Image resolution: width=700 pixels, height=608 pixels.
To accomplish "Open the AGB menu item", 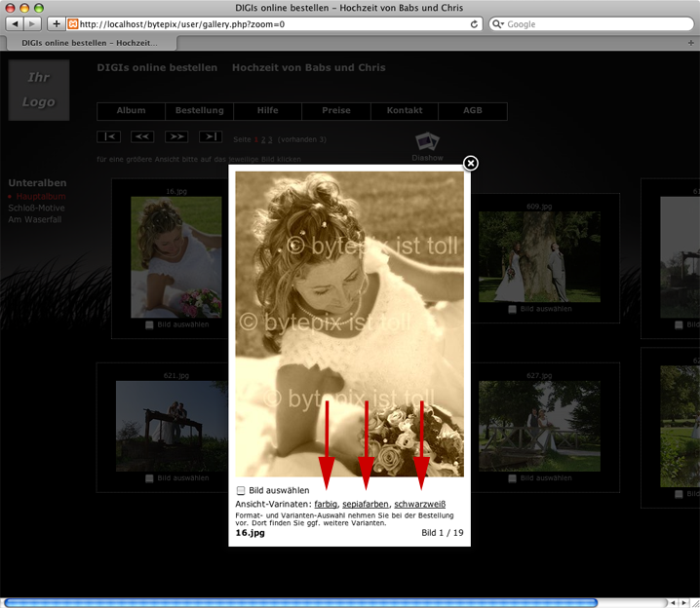I will point(472,111).
